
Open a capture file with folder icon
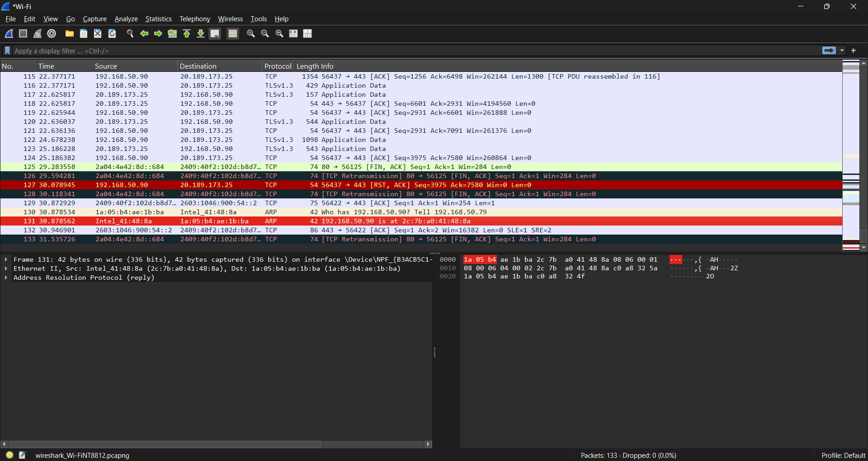[70, 33]
